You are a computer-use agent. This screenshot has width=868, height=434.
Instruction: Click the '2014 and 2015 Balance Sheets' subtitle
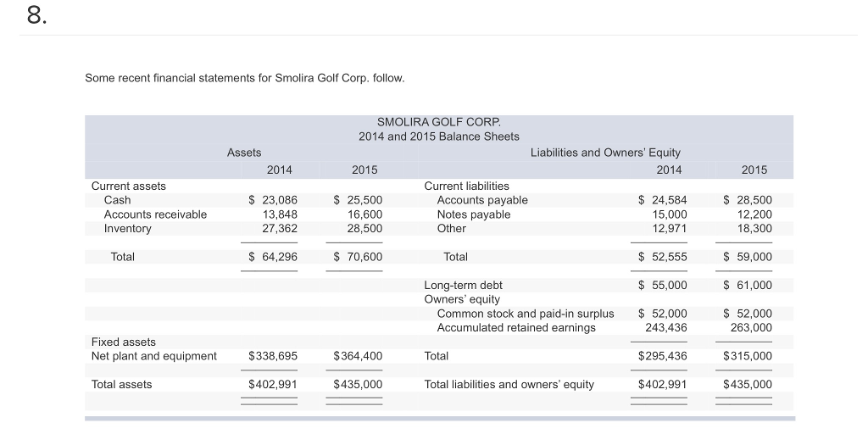pyautogui.click(x=439, y=136)
